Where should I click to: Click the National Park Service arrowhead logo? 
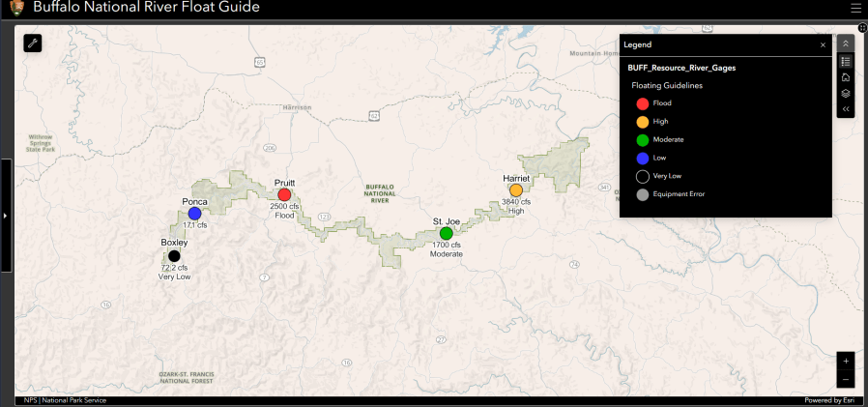[17, 7]
